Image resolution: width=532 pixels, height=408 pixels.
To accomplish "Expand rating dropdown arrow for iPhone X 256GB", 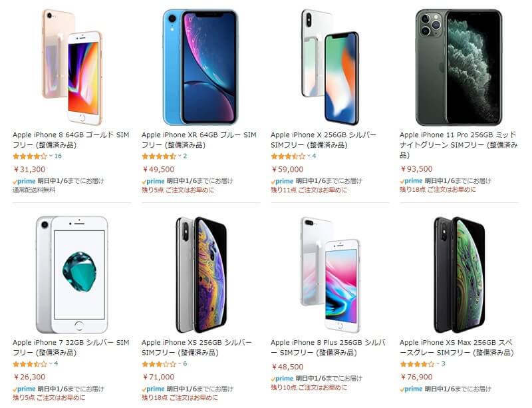I will (x=309, y=156).
